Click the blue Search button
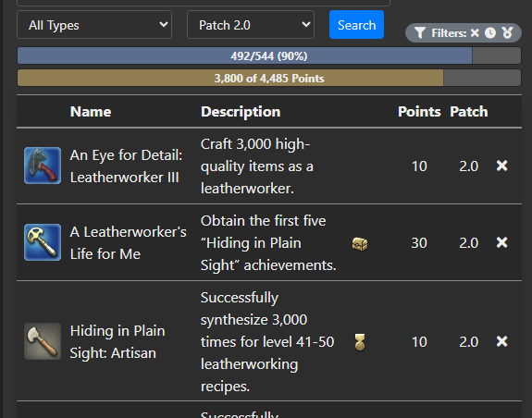This screenshot has height=418, width=532. 356,25
